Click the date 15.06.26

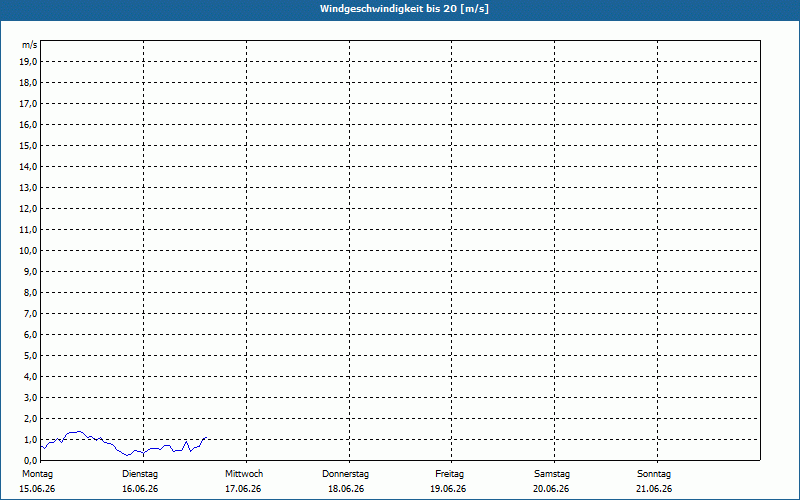pyautogui.click(x=37, y=489)
